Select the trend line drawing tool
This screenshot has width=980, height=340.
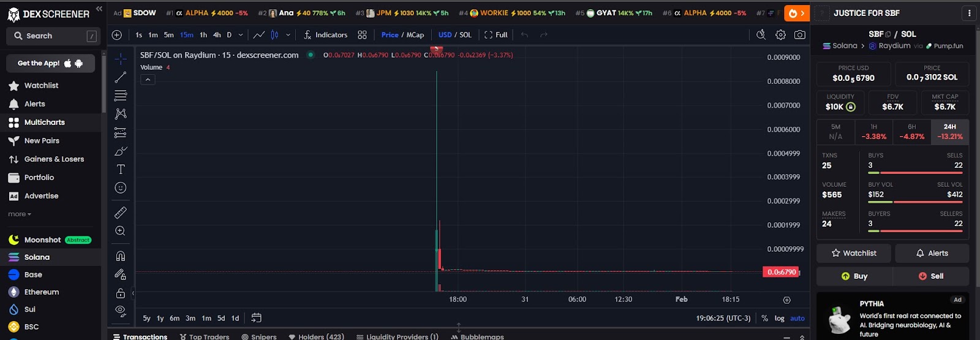click(121, 77)
